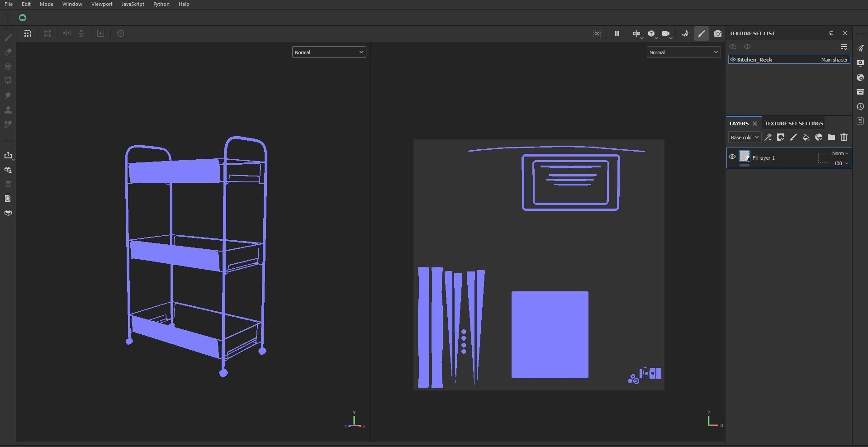868x447 pixels.
Task: Open the Window menu
Action: click(72, 4)
